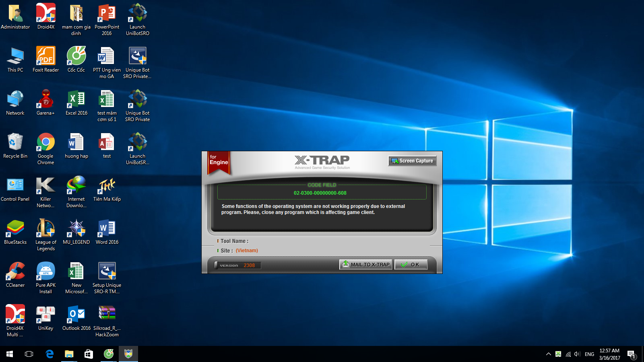Open Windows Store from taskbar
The height and width of the screenshot is (362, 644).
pyautogui.click(x=89, y=354)
